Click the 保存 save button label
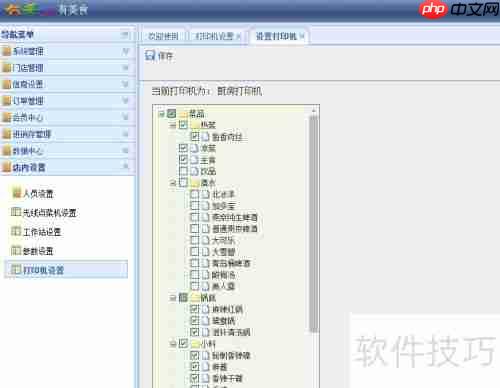Screen dimensions: 500x388 pyautogui.click(x=165, y=56)
